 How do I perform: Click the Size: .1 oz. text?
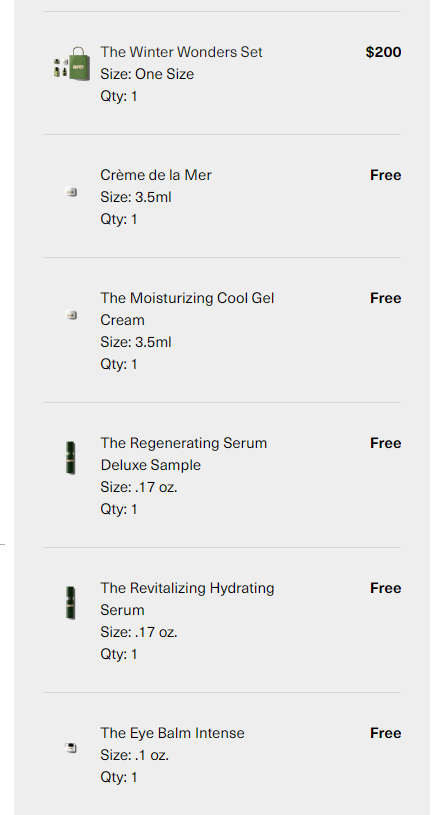tap(135, 755)
